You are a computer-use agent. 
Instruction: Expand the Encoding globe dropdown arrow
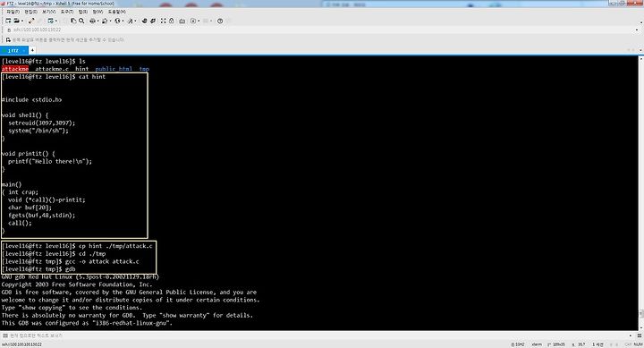pyautogui.click(x=123, y=21)
